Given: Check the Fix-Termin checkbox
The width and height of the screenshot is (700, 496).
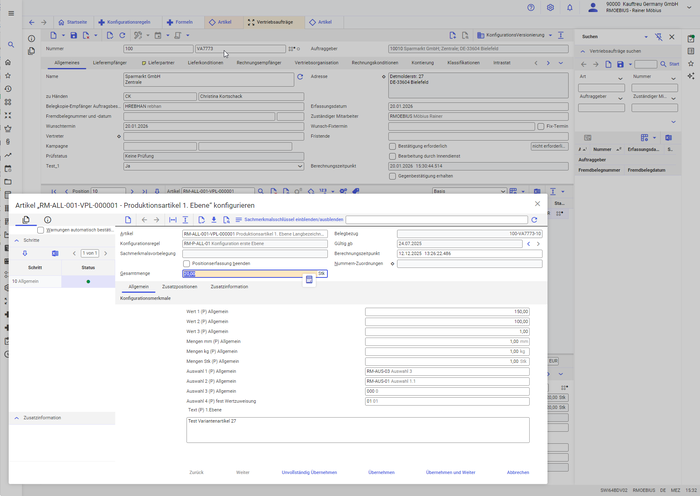Looking at the screenshot, I should 540,127.
